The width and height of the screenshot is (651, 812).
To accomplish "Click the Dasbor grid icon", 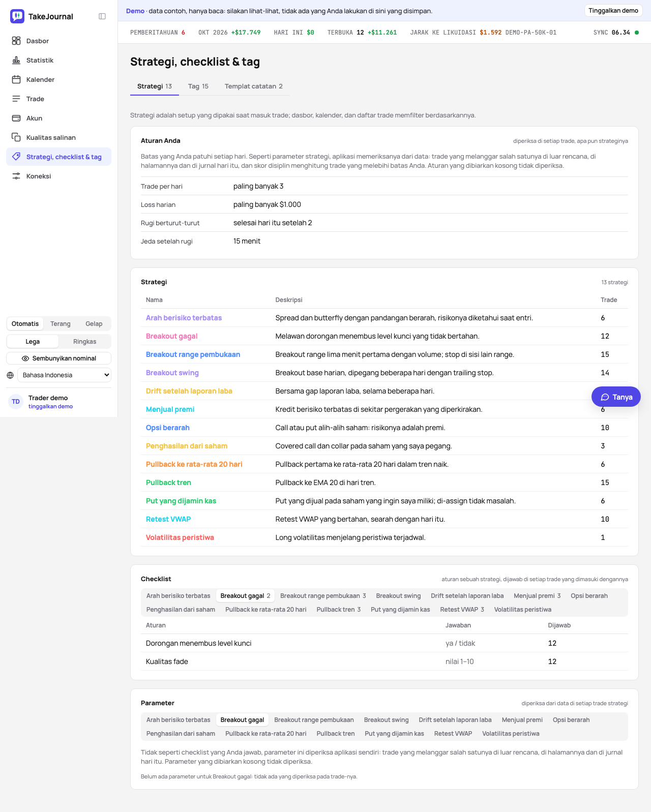I will (16, 41).
